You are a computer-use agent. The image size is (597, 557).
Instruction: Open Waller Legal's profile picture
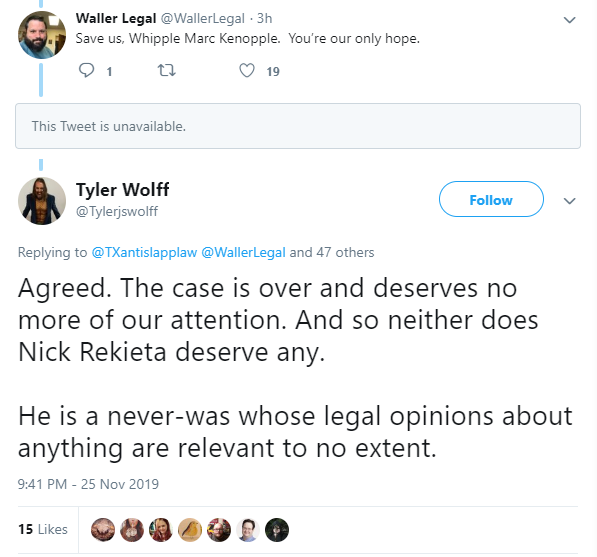[42, 35]
